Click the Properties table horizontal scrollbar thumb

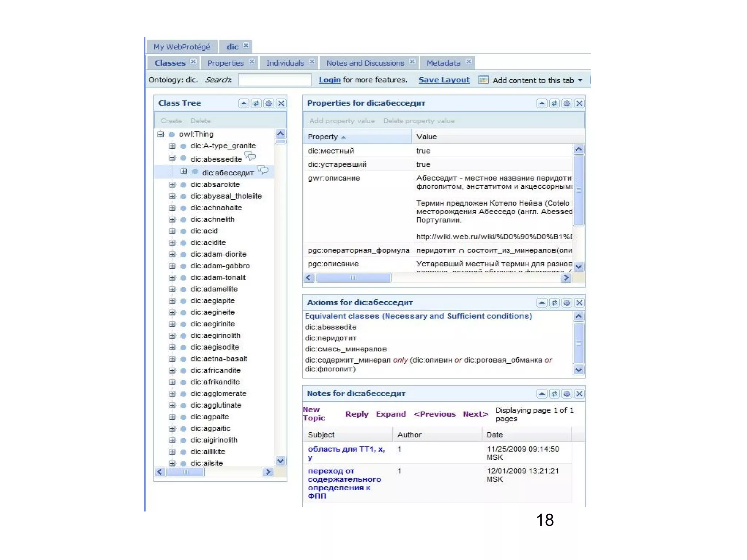click(353, 278)
